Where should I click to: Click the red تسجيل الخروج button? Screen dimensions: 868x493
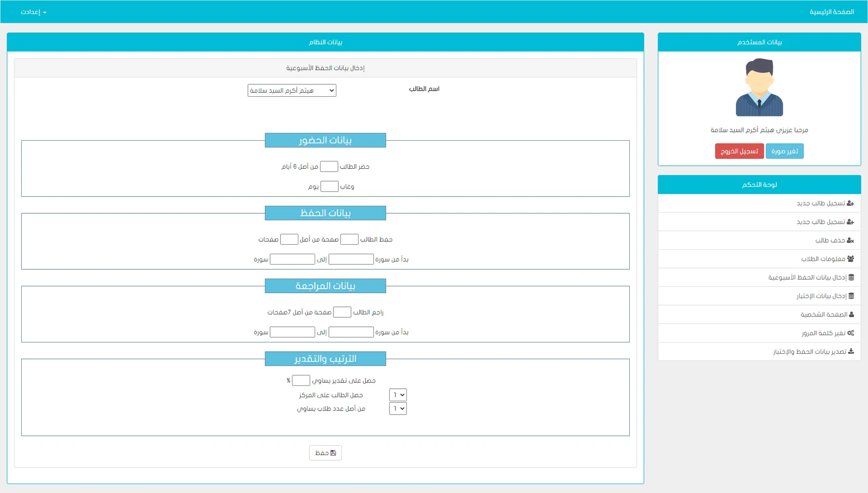[739, 151]
